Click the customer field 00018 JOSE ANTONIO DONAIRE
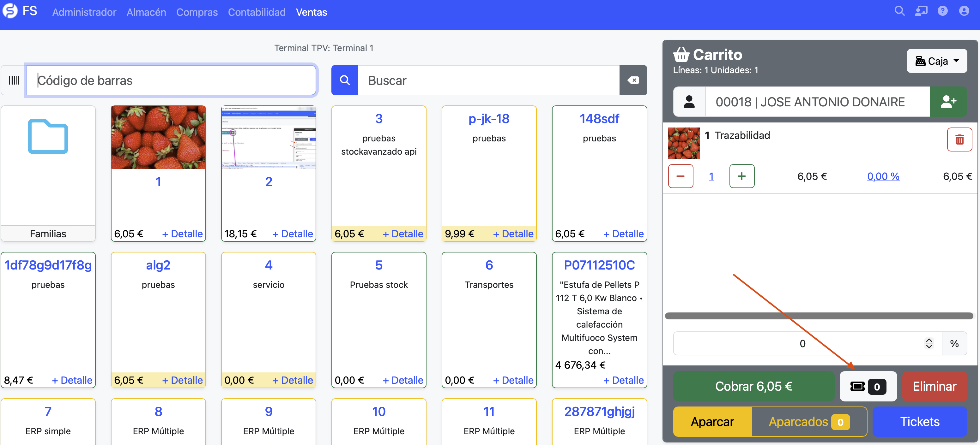980x445 pixels. pyautogui.click(x=818, y=102)
